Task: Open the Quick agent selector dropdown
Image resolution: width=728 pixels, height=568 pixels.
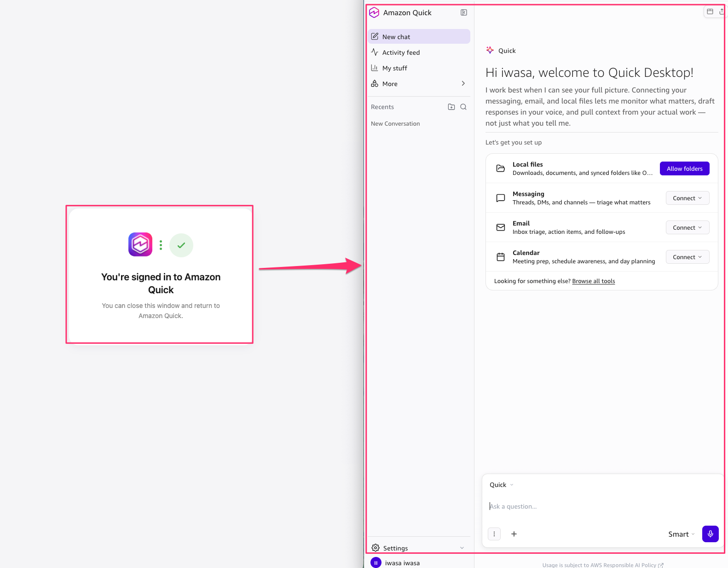Action: point(502,485)
